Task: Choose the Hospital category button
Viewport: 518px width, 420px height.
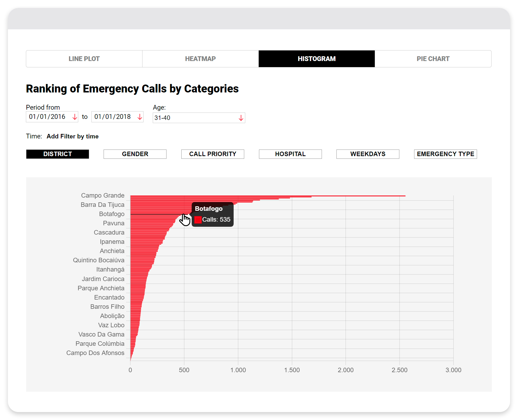Action: pyautogui.click(x=290, y=154)
